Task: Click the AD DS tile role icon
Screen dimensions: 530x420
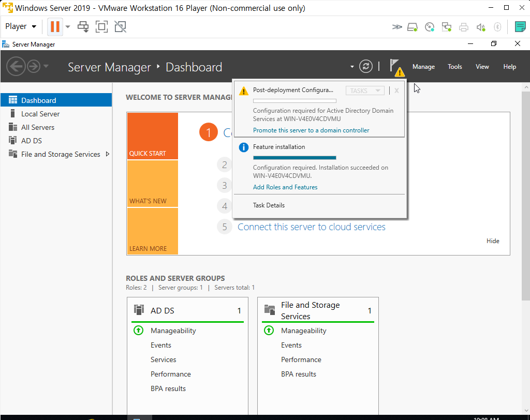Action: coord(139,310)
